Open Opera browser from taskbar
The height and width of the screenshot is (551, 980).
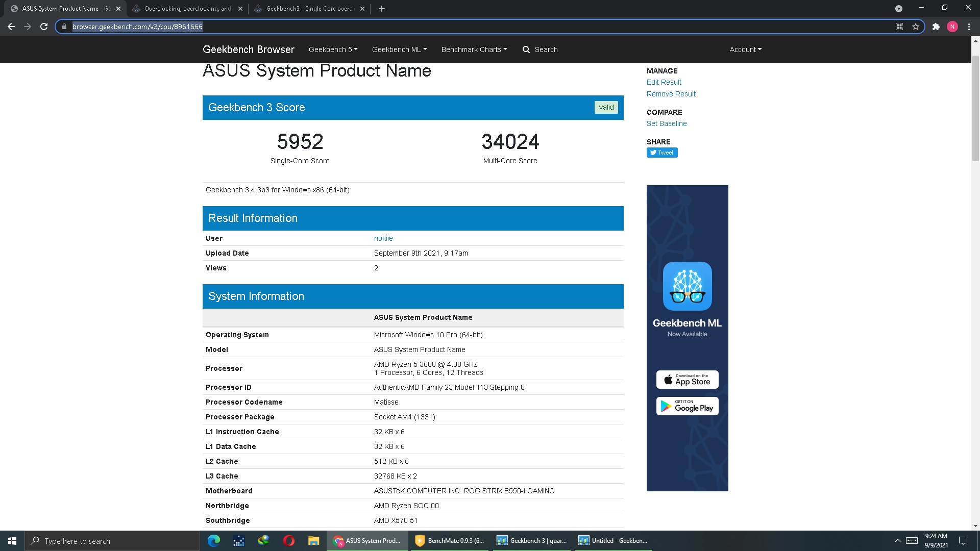click(x=288, y=541)
